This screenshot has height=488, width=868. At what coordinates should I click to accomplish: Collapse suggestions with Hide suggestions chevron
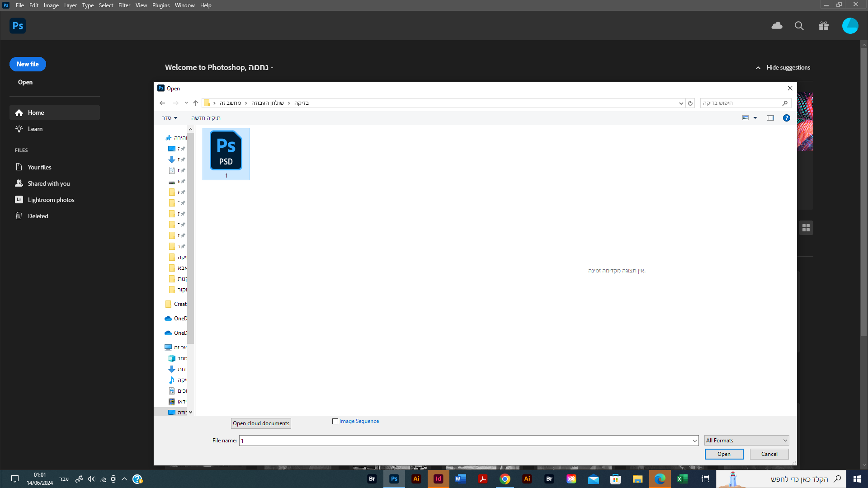pos(758,68)
